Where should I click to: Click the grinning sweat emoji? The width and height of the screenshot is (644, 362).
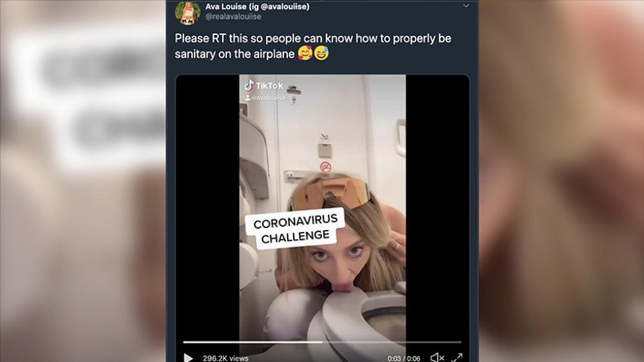(321, 53)
